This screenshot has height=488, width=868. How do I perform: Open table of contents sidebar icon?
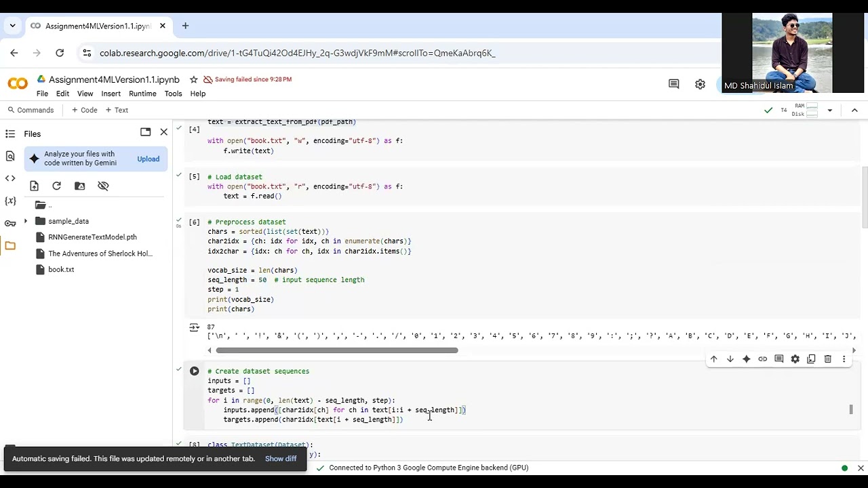(10, 134)
